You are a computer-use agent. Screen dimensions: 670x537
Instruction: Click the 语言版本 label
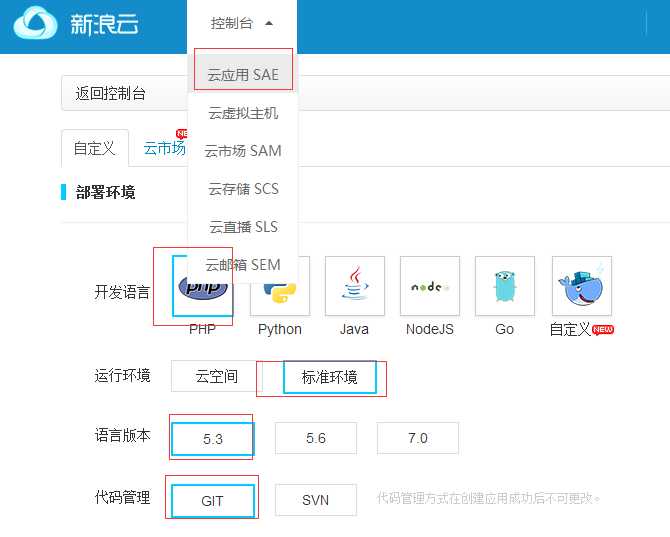122,435
